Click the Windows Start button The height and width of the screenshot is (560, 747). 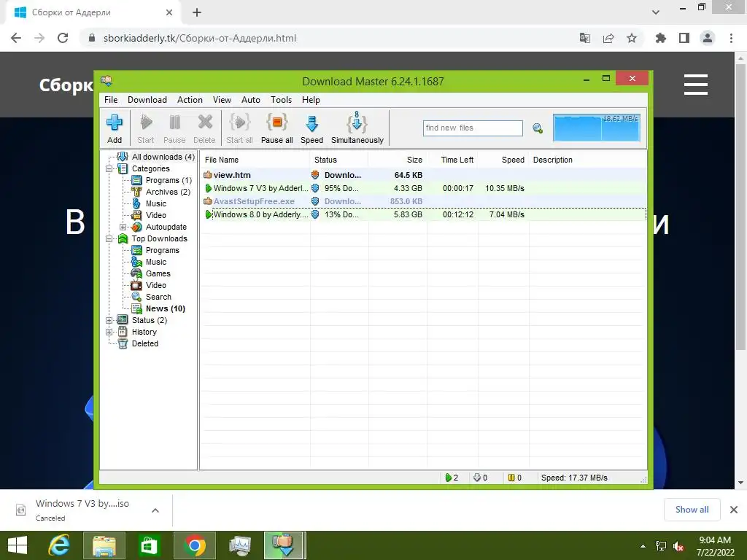18,545
